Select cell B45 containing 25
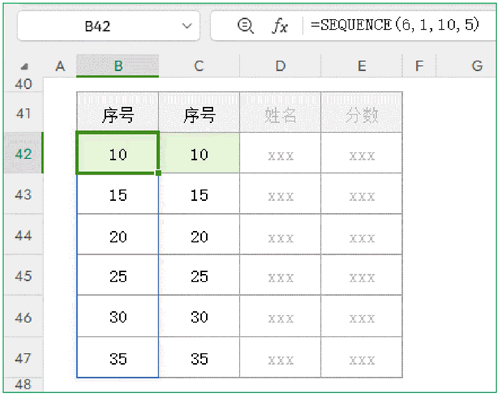 [x=118, y=275]
